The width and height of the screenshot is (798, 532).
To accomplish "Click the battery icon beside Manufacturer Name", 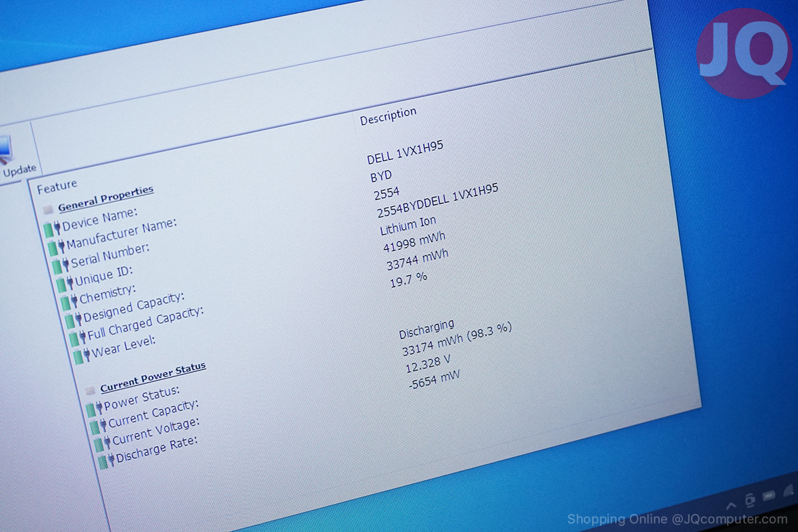I will click(57, 247).
